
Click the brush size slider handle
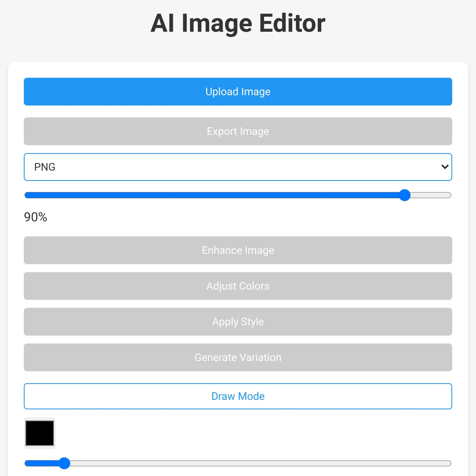tap(64, 463)
